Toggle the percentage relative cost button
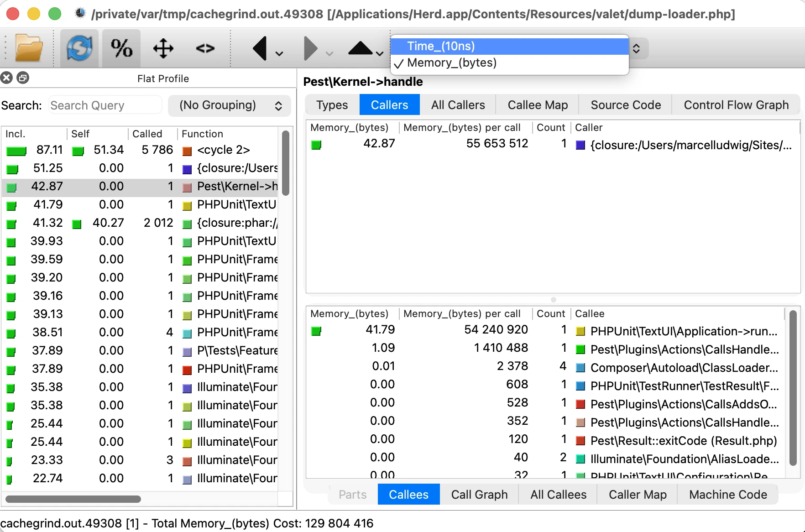 pyautogui.click(x=121, y=48)
